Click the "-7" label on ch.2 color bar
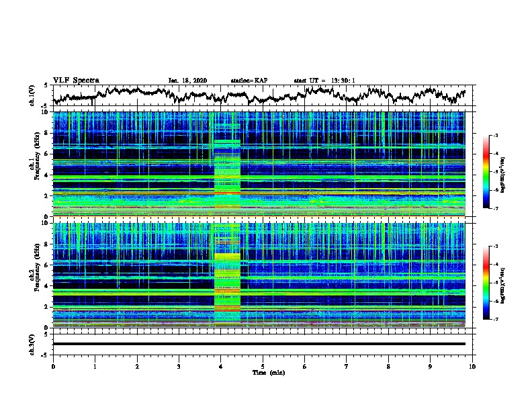The height and width of the screenshot is (411, 532). (495, 319)
